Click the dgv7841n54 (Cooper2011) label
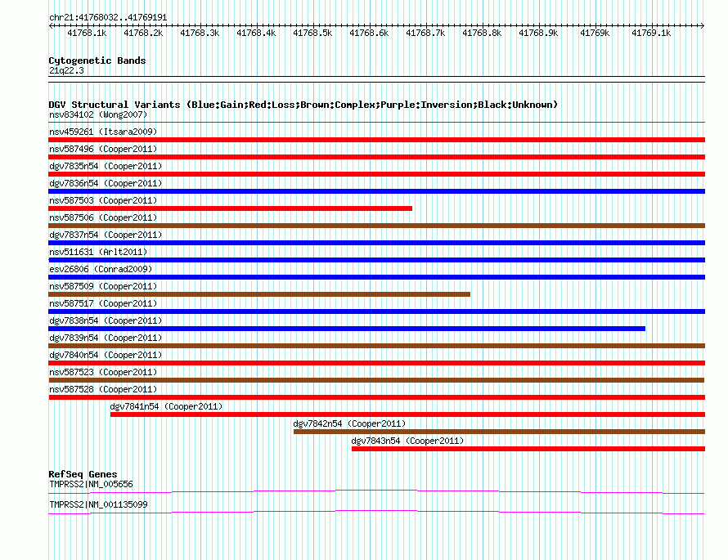 [166, 406]
